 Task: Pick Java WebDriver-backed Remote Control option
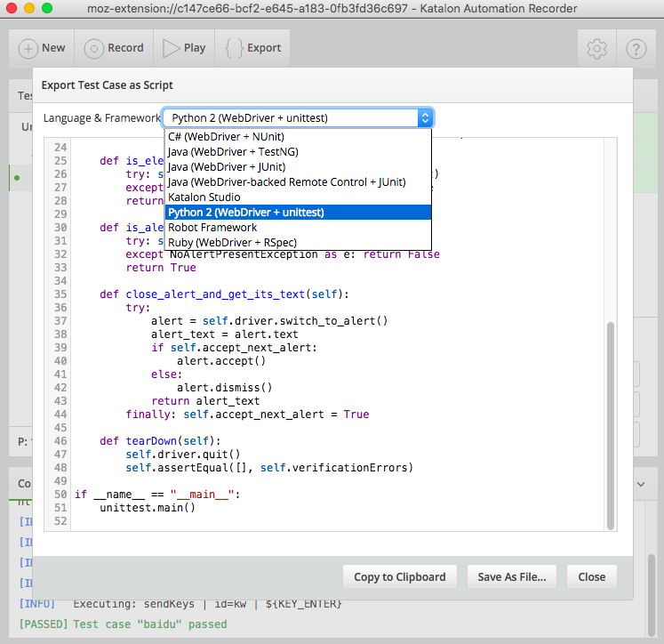298,182
